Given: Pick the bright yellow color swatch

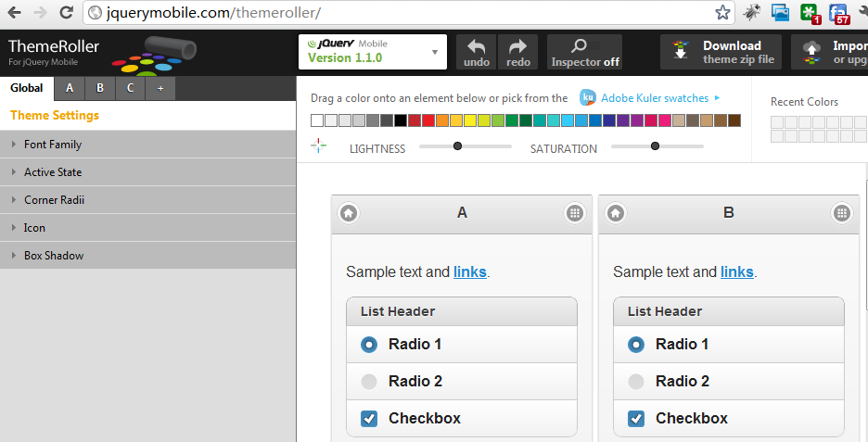Looking at the screenshot, I should [470, 120].
